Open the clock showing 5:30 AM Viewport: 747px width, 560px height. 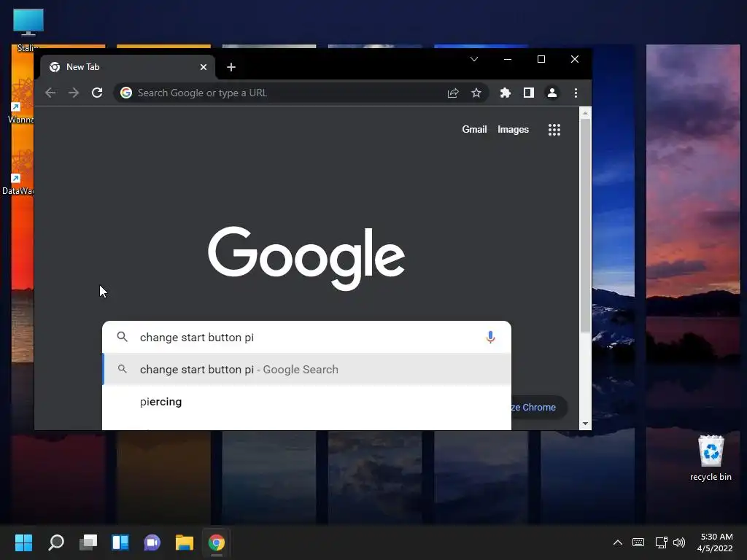point(716,542)
